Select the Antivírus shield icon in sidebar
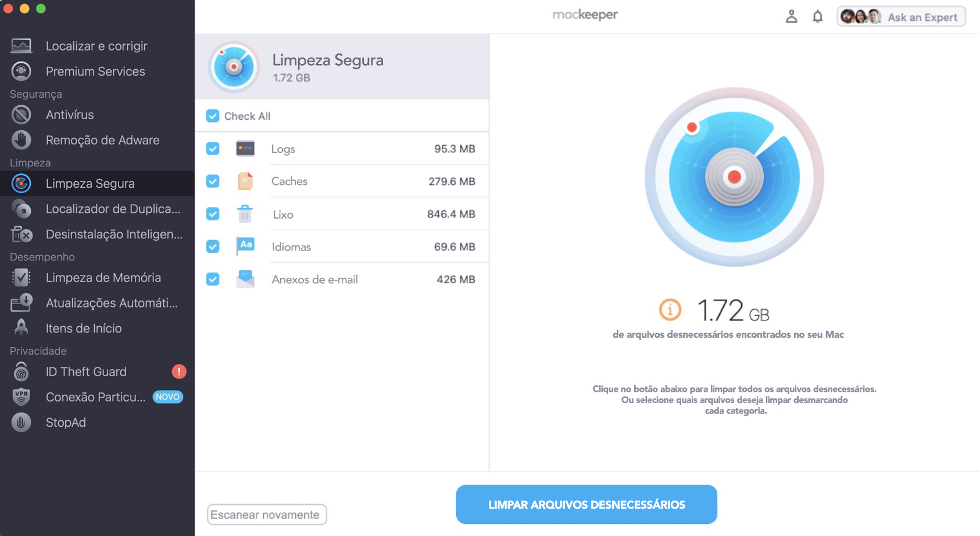This screenshot has width=980, height=536. [x=21, y=115]
